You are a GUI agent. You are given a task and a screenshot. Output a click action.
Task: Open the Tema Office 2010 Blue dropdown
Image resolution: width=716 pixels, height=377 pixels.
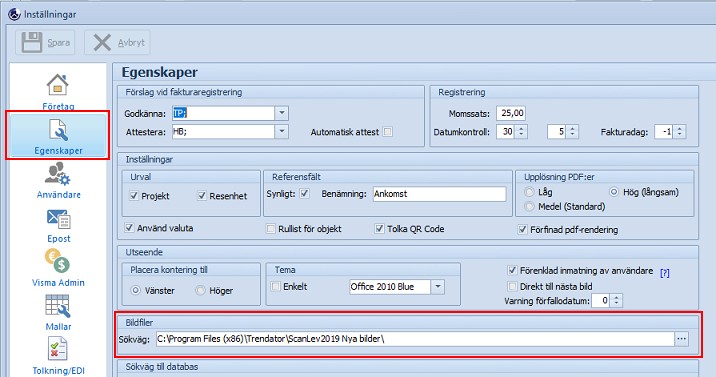tap(437, 287)
